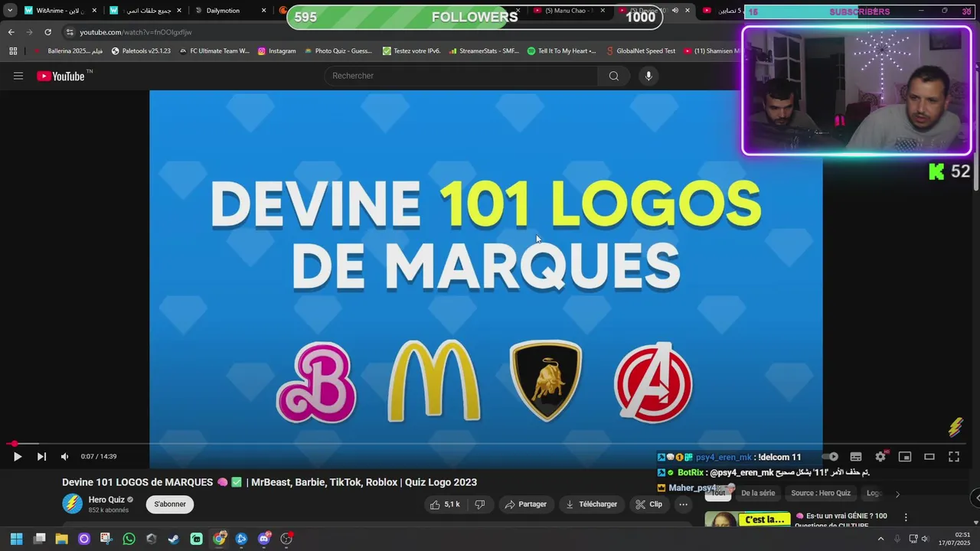980x551 pixels.
Task: Select the 'De la série' filter chip
Action: tap(758, 494)
